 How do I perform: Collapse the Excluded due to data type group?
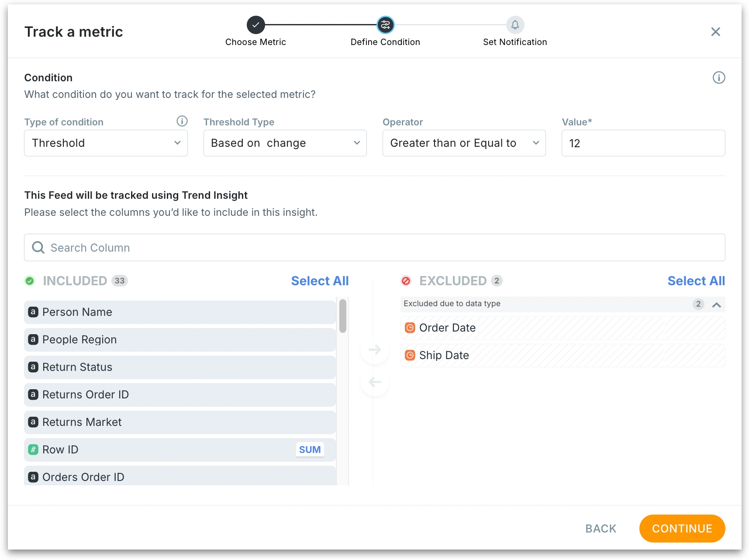click(716, 304)
